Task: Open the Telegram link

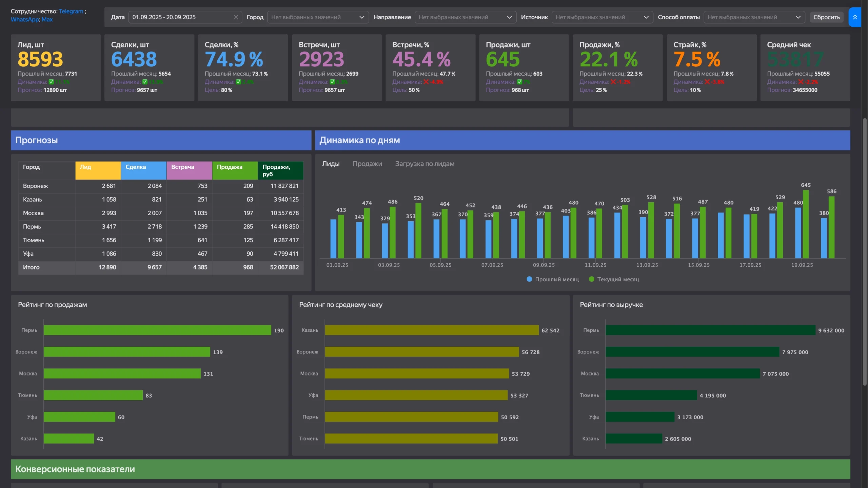Action: pyautogui.click(x=71, y=11)
